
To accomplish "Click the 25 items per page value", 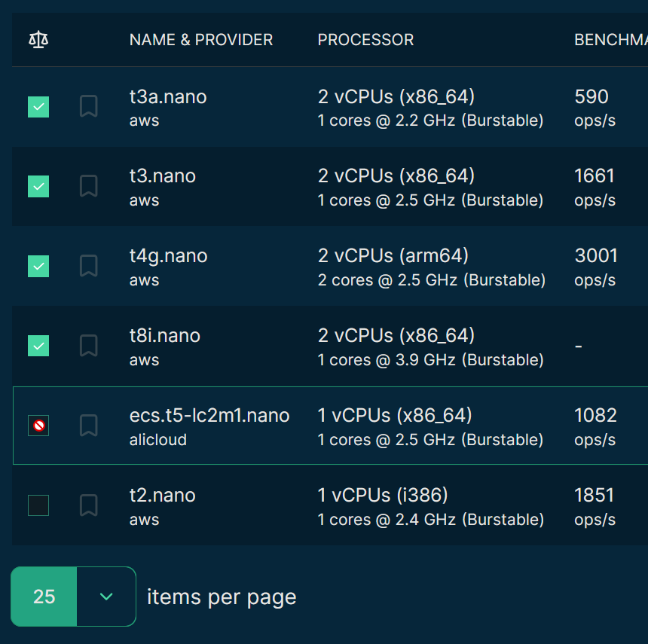I will pyautogui.click(x=44, y=597).
